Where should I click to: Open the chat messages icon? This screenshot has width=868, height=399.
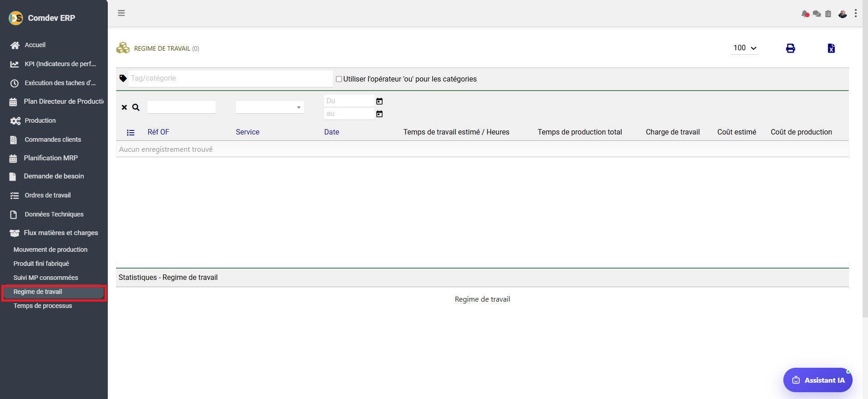(817, 14)
